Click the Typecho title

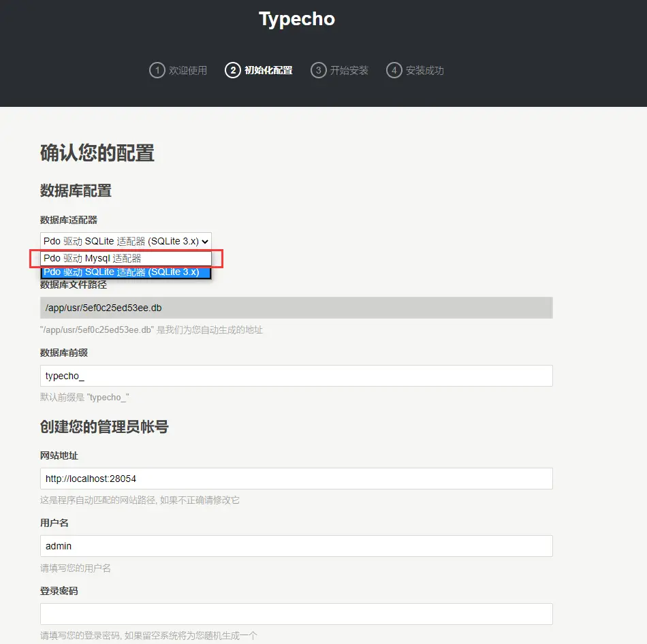tap(297, 19)
